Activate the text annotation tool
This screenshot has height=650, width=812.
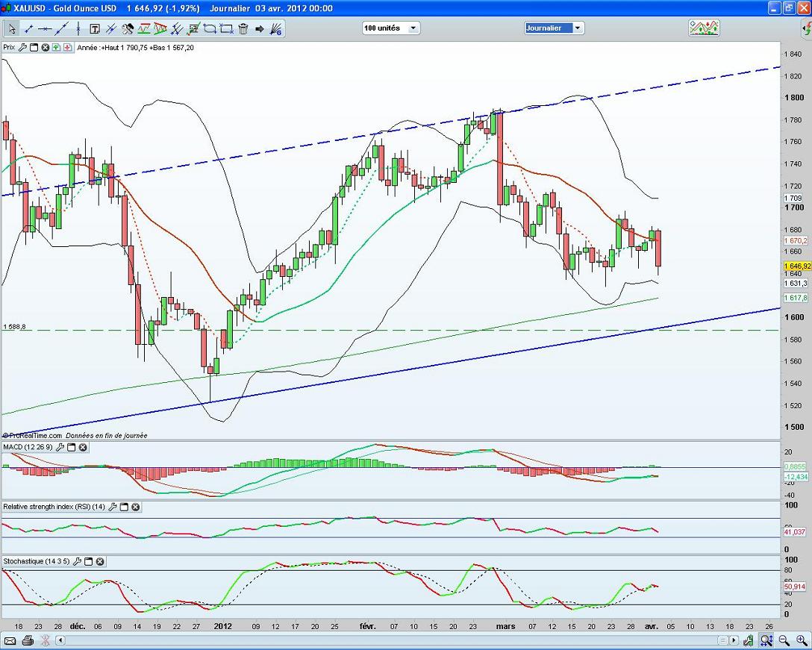click(95, 29)
